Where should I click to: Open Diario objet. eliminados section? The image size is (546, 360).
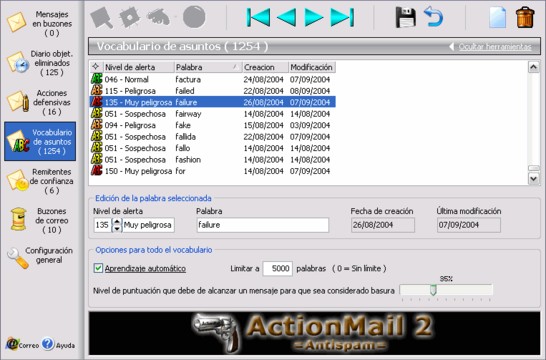click(x=40, y=63)
